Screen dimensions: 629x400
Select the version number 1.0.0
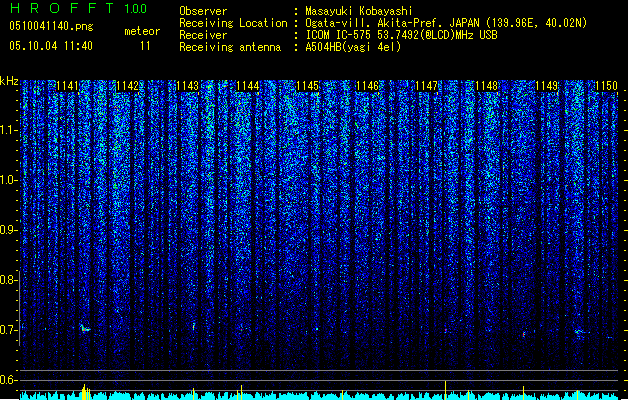coord(136,8)
